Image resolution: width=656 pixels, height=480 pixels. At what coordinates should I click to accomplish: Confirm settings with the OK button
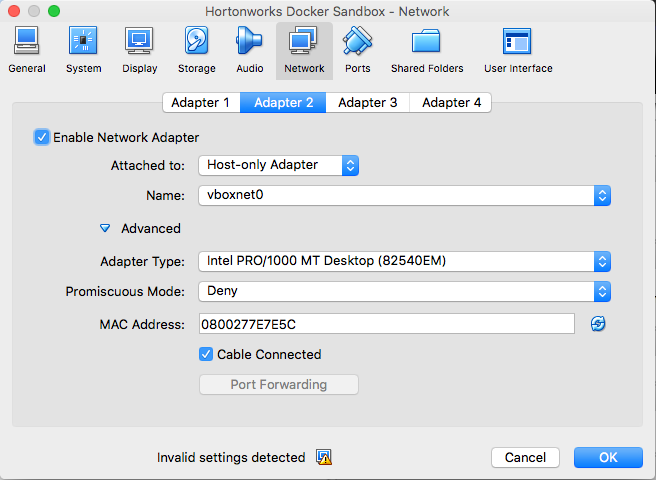608,457
